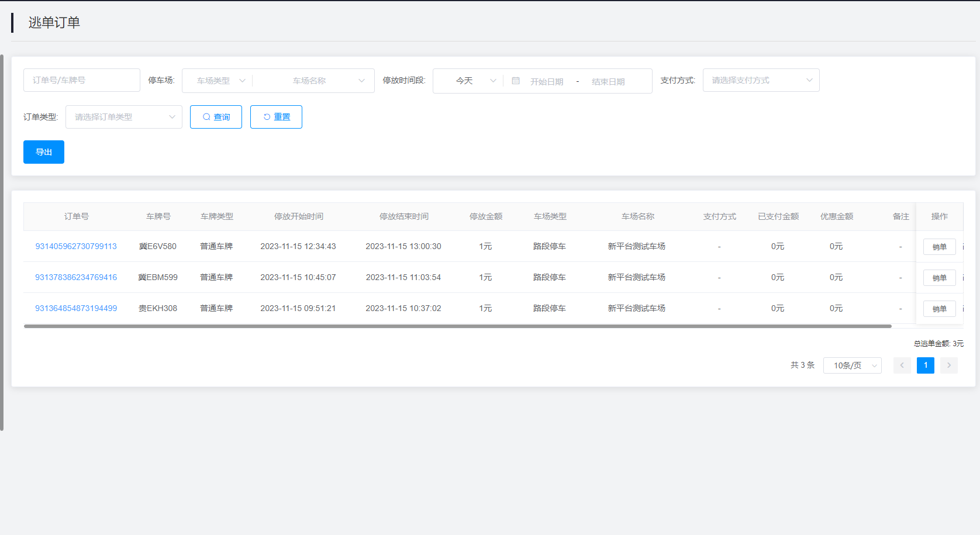Click 销单 for plate 贵EKH308

click(x=939, y=309)
